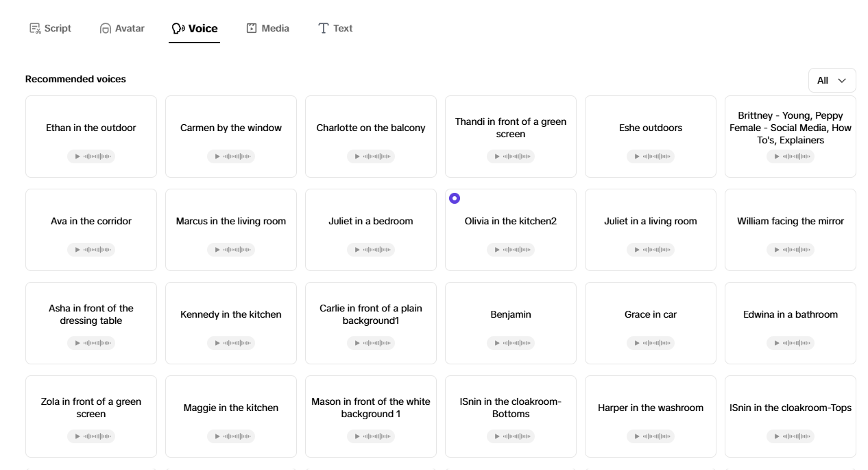
Task: Open the Text tab
Action: tap(335, 28)
